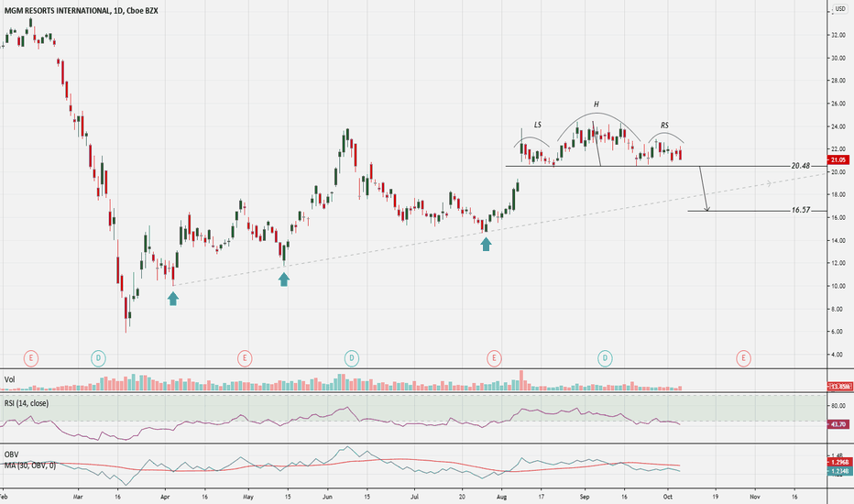Click the May date axis label
The width and height of the screenshot is (854, 504).
pos(248,497)
